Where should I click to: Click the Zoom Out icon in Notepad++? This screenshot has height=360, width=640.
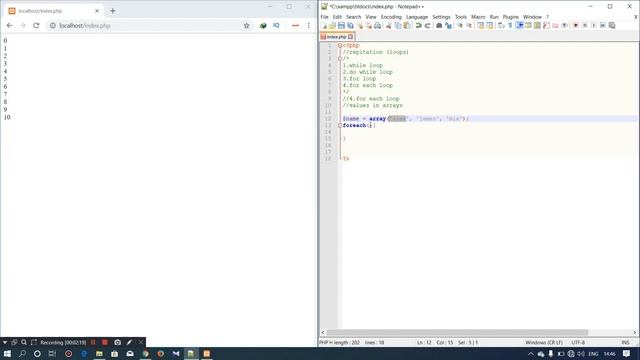(469, 26)
